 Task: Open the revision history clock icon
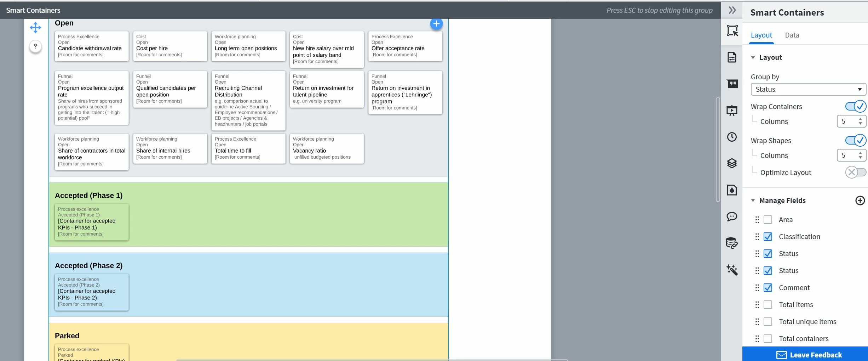732,137
